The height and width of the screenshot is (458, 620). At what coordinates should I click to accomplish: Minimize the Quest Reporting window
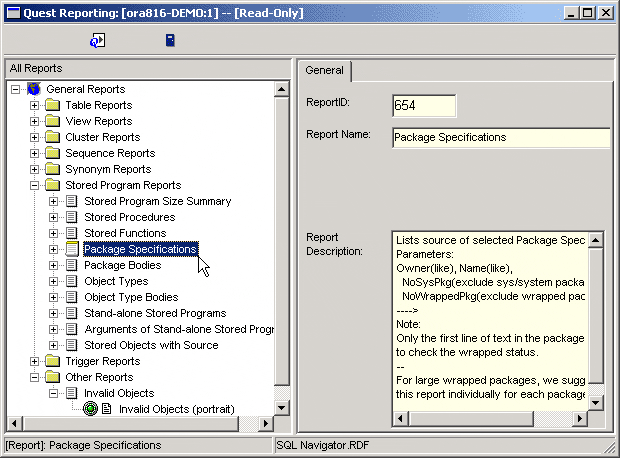[571, 13]
